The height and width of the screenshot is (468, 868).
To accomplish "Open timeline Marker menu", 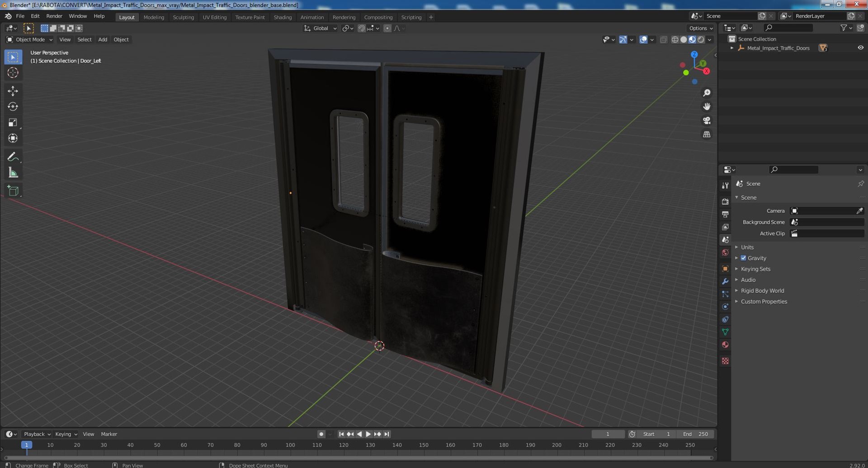I will (109, 434).
